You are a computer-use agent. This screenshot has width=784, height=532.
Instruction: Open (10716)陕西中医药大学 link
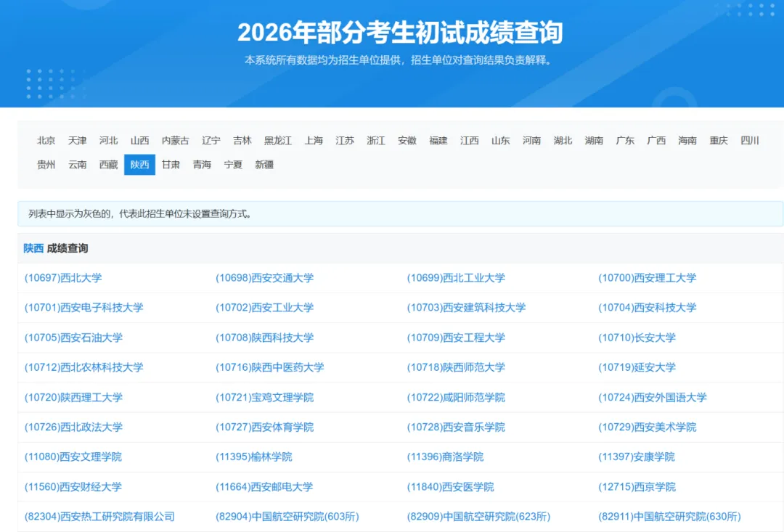(x=270, y=367)
